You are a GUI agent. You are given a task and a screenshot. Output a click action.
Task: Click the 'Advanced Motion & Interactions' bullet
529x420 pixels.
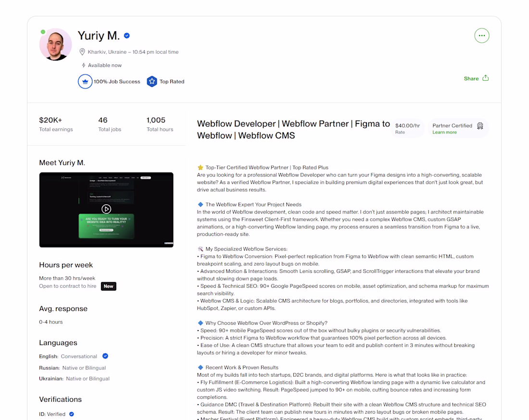[339, 275]
